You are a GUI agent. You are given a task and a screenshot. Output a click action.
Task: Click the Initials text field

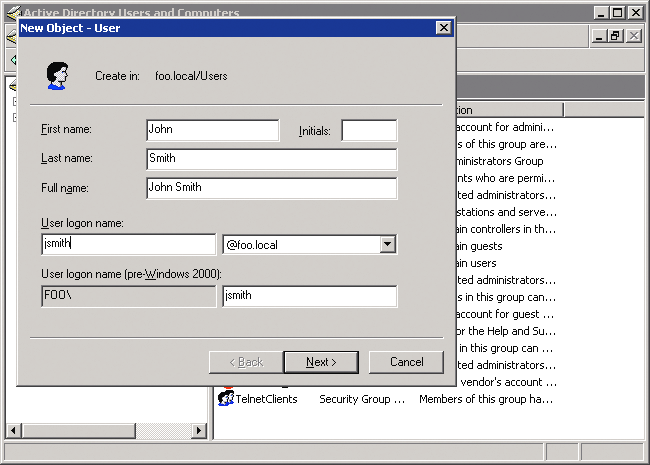[369, 130]
